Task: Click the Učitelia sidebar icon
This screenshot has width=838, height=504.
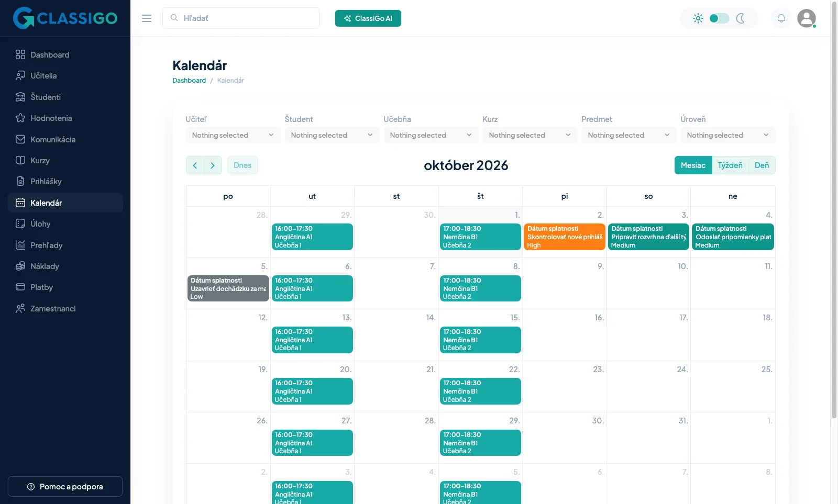Action: (x=20, y=75)
